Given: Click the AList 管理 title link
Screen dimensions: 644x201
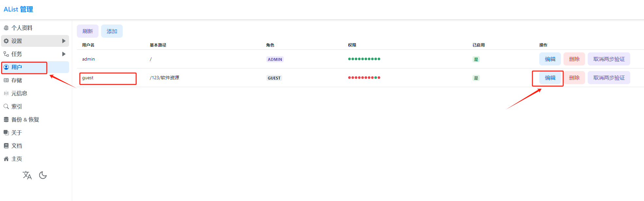Looking at the screenshot, I should pyautogui.click(x=18, y=9).
